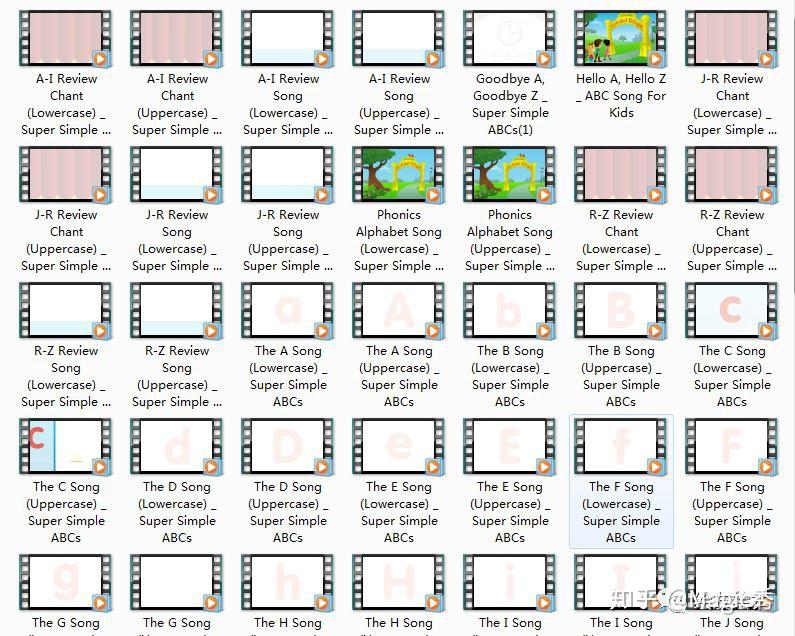Click The D Song (Lowercase) file name
This screenshot has height=636, width=795.
click(x=177, y=512)
